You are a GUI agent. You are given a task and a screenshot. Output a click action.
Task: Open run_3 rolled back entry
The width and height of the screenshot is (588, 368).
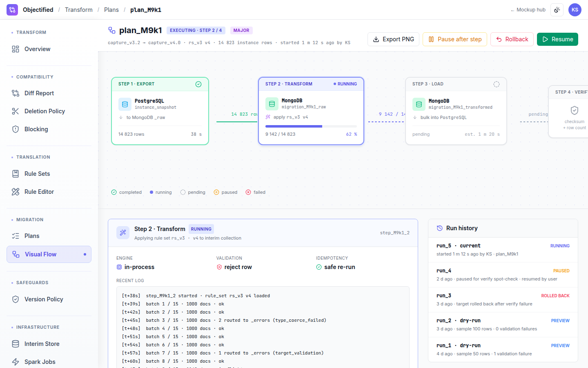pos(503,300)
